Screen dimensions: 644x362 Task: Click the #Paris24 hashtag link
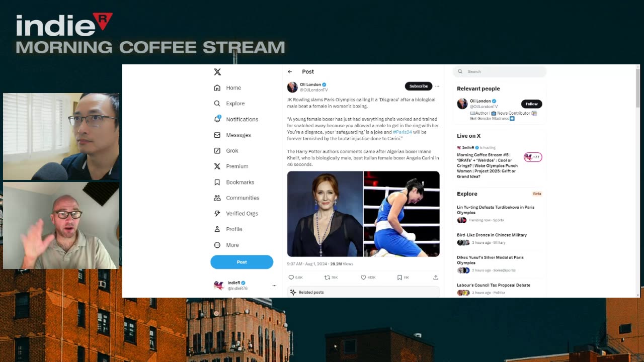[x=403, y=132]
